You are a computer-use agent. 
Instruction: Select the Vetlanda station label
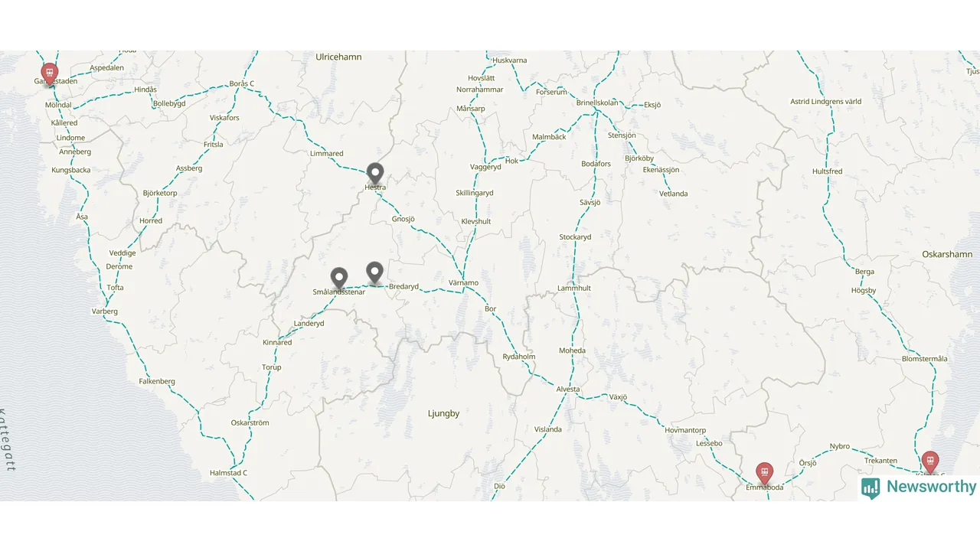tap(674, 194)
